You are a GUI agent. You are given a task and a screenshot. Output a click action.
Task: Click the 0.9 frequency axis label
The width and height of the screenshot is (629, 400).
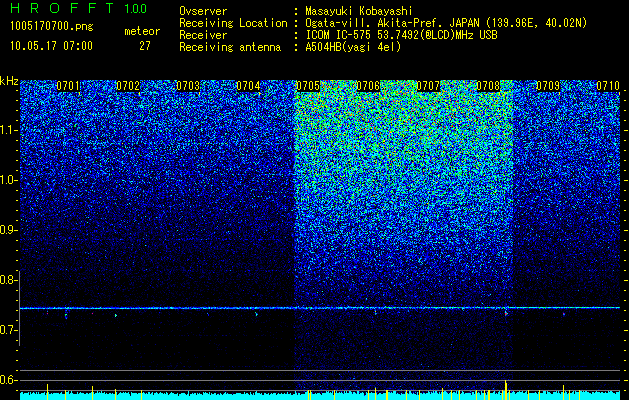pos(8,230)
